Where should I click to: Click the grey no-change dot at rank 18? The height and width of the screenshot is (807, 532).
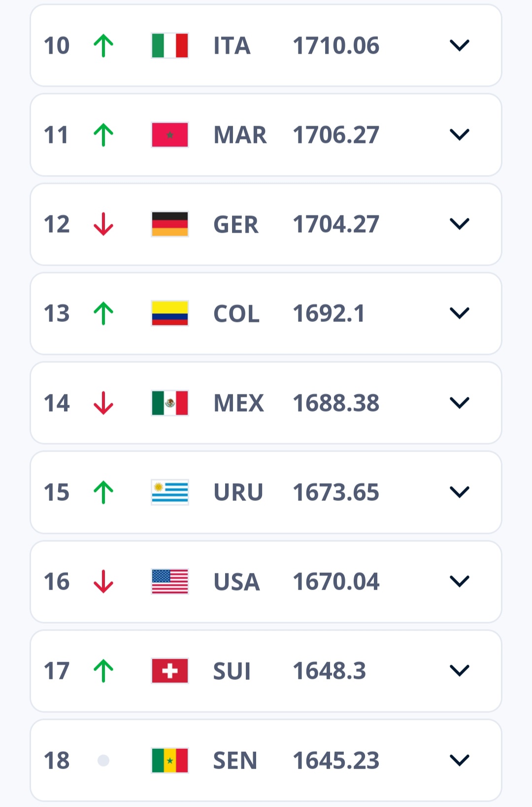point(103,760)
